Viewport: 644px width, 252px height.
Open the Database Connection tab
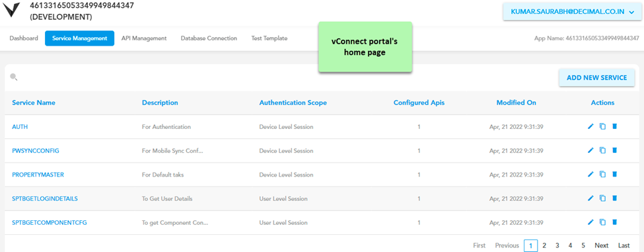click(x=209, y=38)
